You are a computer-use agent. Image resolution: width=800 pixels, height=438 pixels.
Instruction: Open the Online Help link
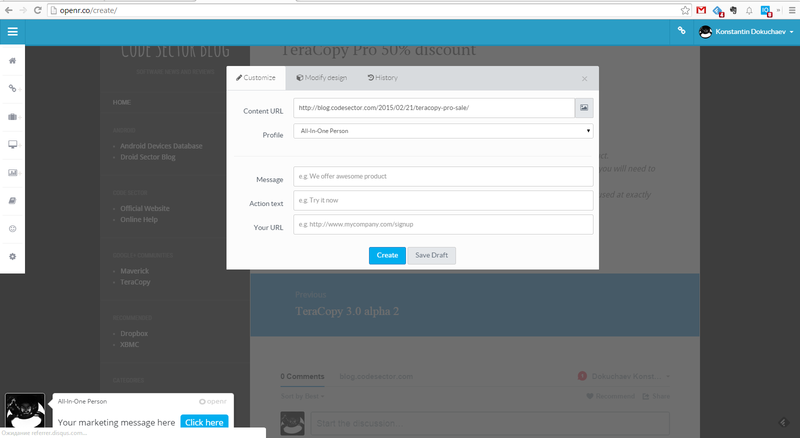(x=139, y=220)
